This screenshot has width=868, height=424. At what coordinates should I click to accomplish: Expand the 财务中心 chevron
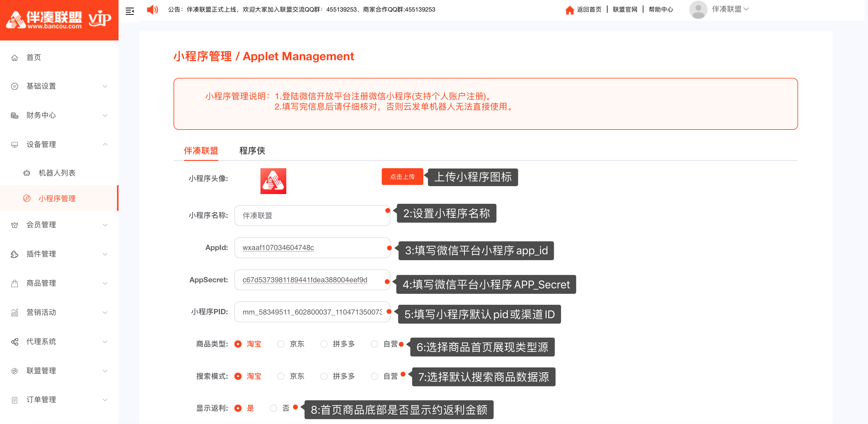(x=105, y=115)
